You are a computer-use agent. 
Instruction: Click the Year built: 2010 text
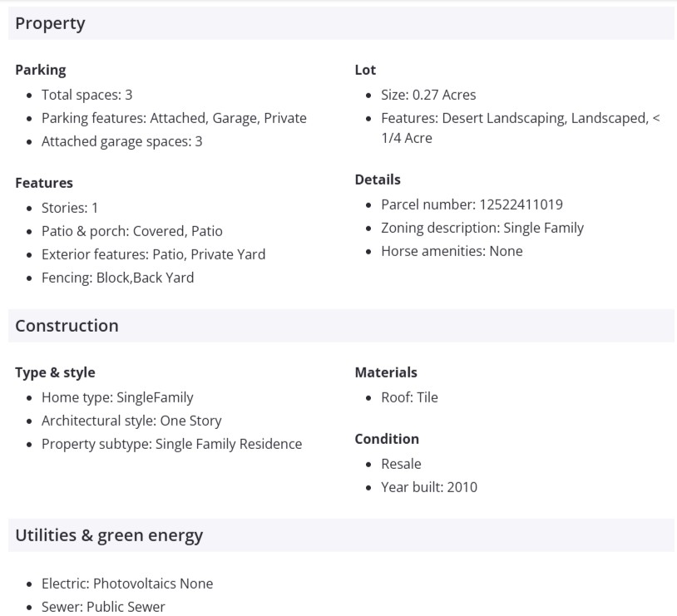click(x=429, y=487)
